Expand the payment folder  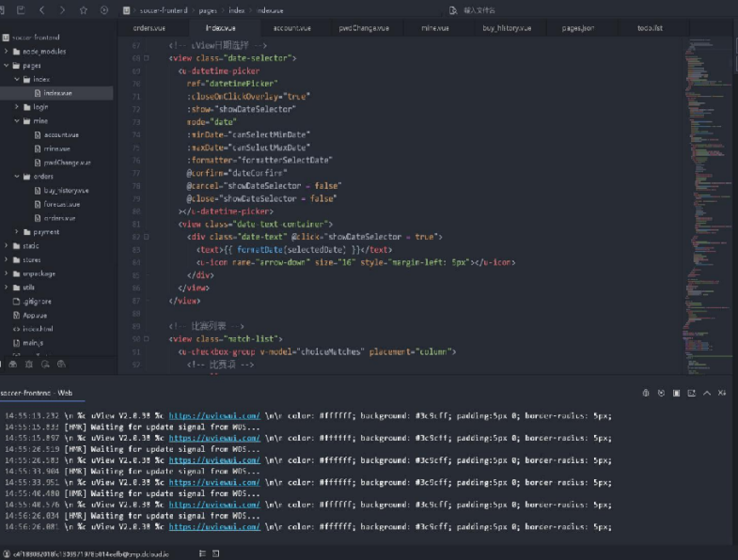click(x=18, y=231)
